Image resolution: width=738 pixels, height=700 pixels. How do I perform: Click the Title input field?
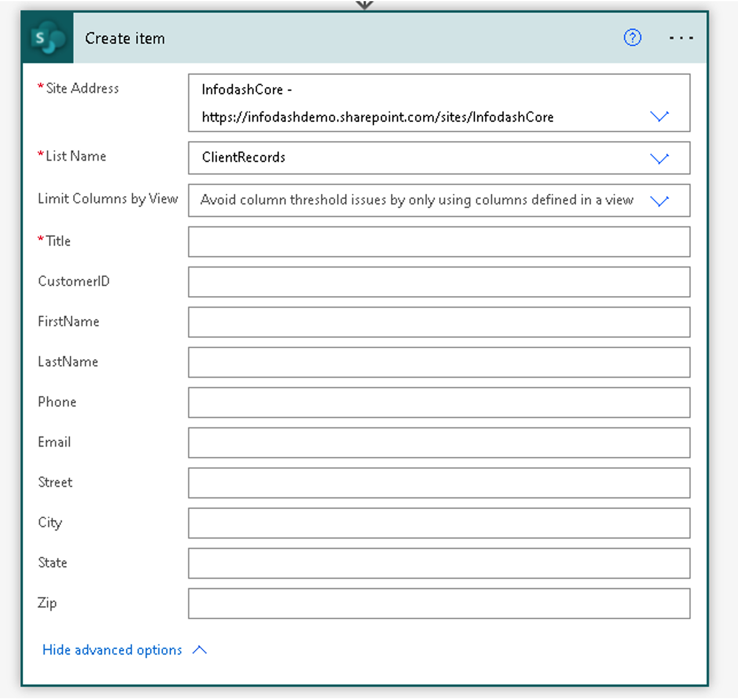(x=439, y=241)
